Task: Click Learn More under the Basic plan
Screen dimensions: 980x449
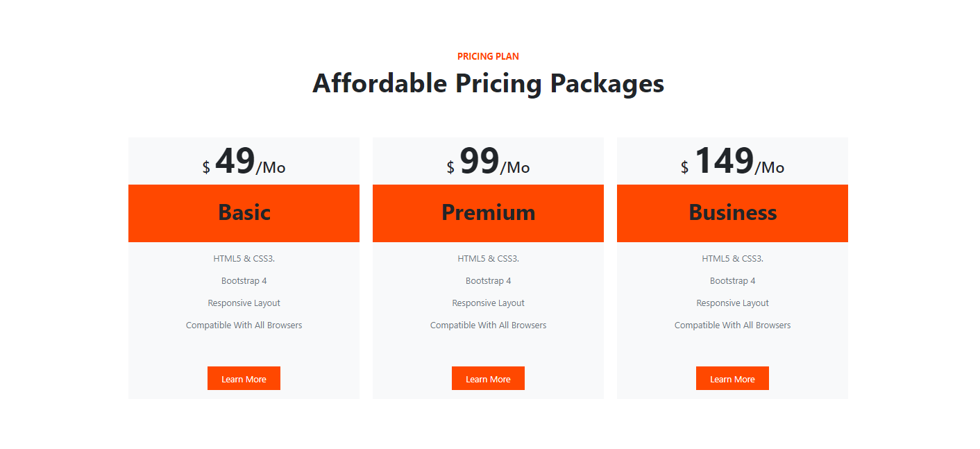Action: [244, 378]
